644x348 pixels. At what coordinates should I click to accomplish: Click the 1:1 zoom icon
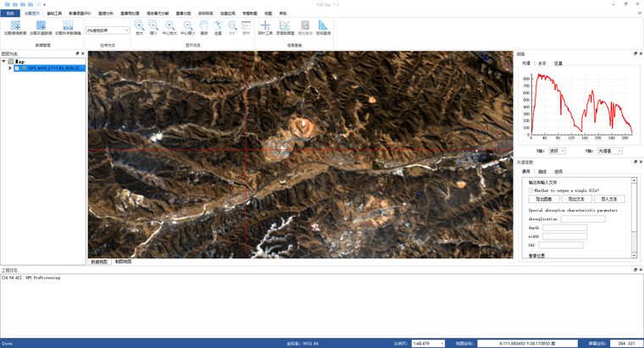click(x=232, y=26)
